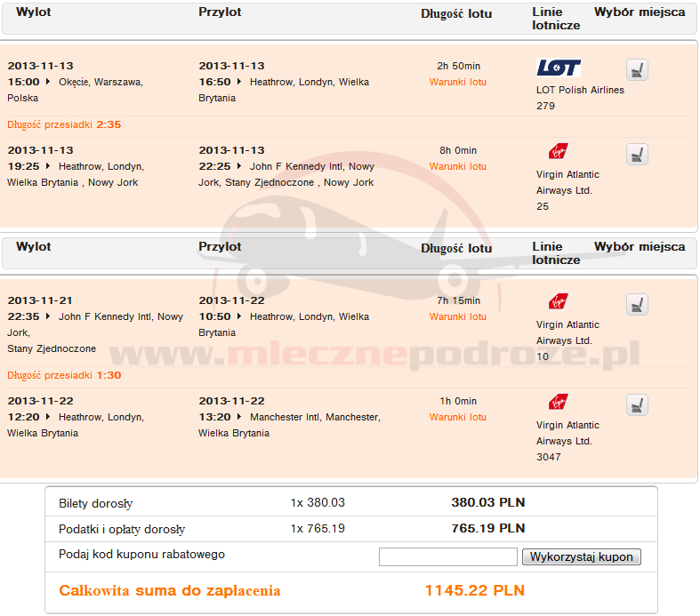700x616 pixels.
Task: Click Virgin Atlantic logo on flight 3047
Action: [559, 402]
